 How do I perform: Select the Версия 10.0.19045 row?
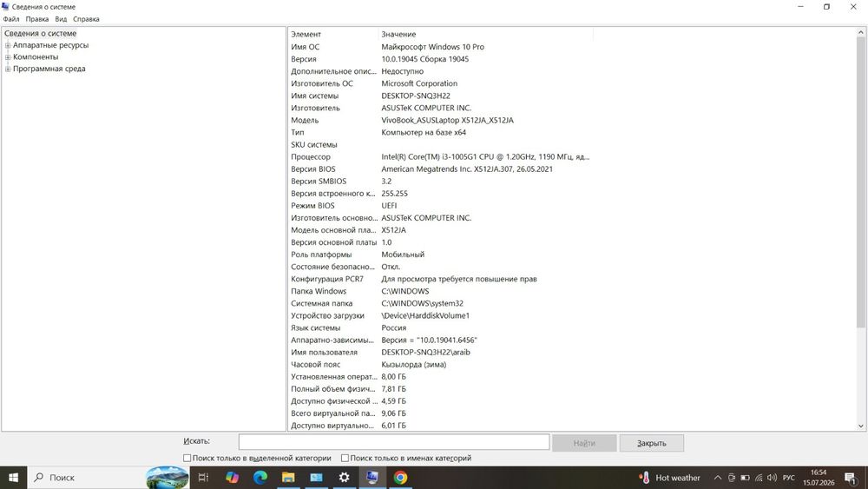click(441, 59)
